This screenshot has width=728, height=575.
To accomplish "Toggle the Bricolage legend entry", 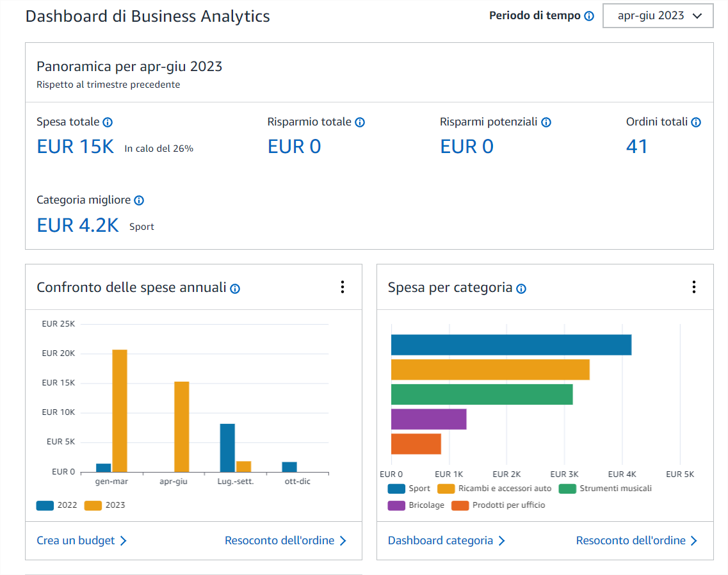I will [416, 505].
